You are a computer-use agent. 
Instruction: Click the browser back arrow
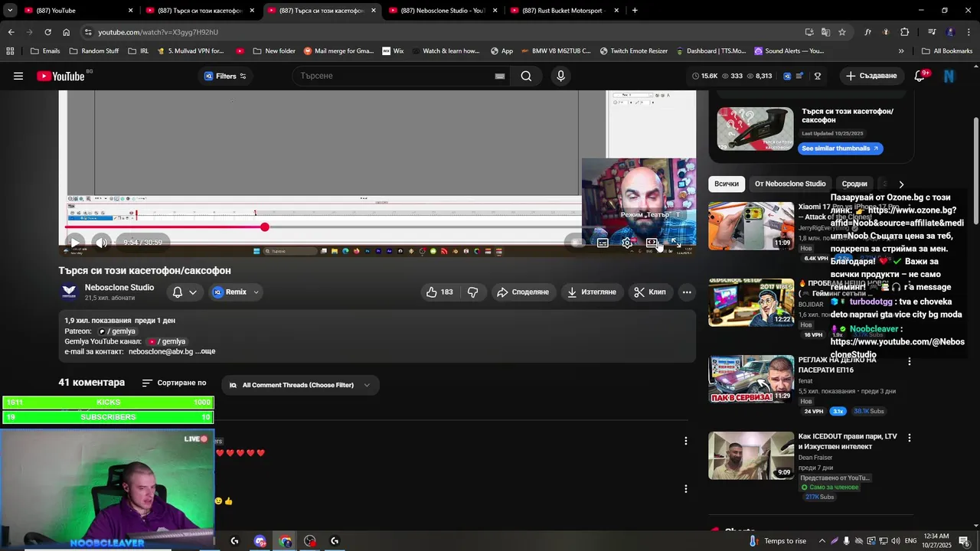(11, 32)
